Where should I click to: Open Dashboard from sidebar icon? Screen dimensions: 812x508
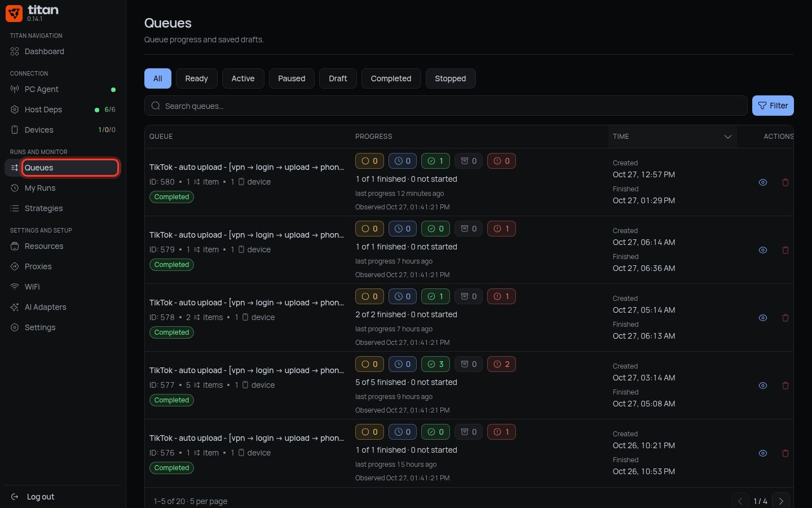point(15,51)
